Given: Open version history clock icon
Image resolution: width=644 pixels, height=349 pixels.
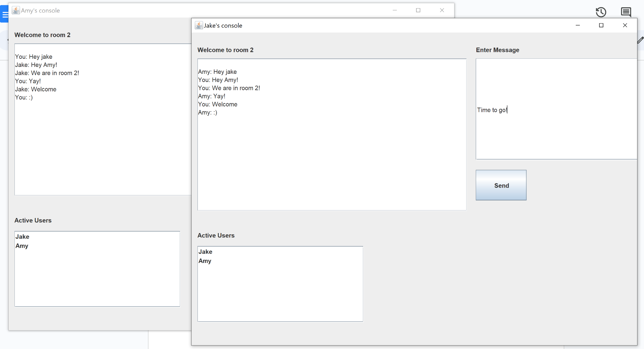Looking at the screenshot, I should click(601, 12).
